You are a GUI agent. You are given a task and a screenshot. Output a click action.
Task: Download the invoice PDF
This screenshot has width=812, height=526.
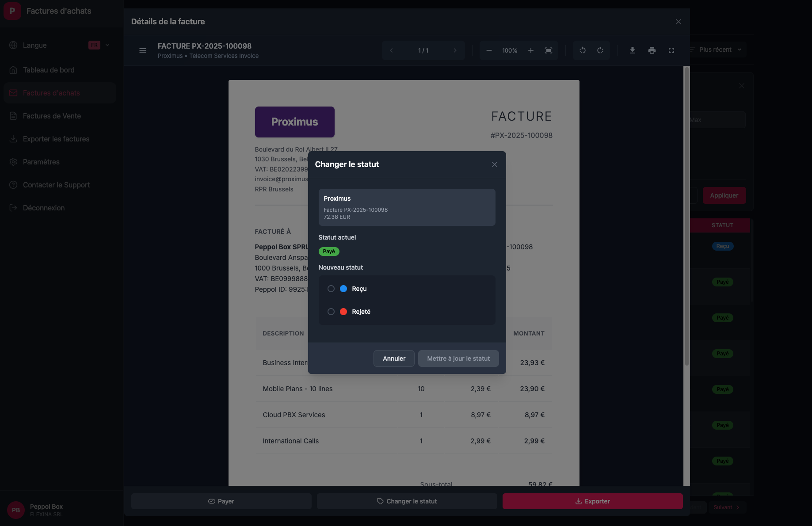point(633,50)
